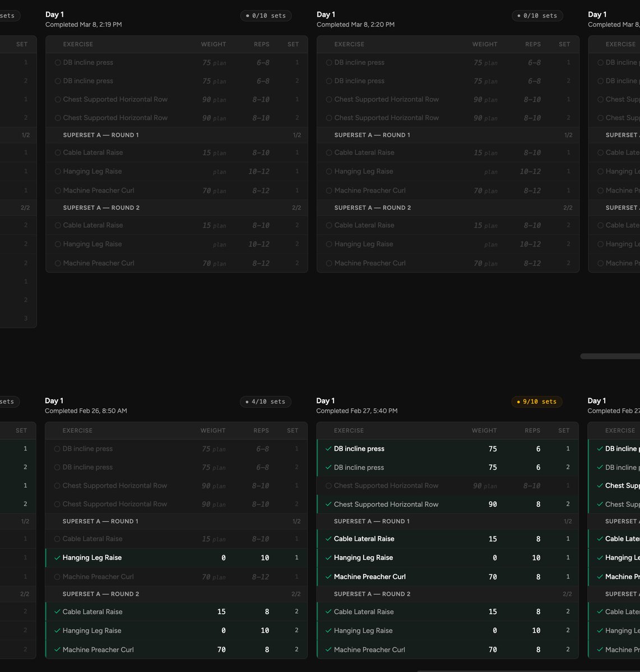Screen dimensions: 640x672
Task: Check round 1 Machine Preacher Curl, 2:20 PM card
Action: coord(329,190)
